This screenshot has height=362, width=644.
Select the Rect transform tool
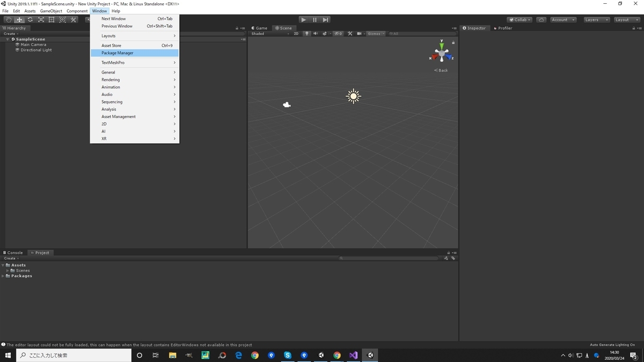52,20
